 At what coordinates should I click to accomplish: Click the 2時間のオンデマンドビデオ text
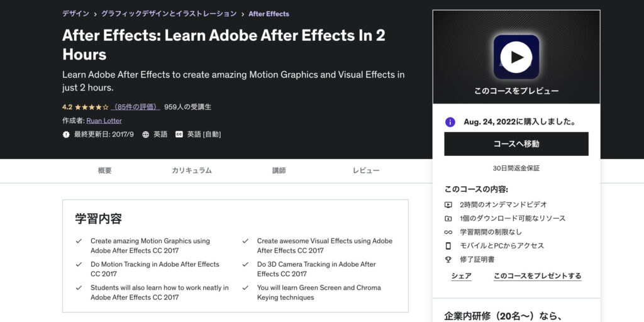coord(503,204)
